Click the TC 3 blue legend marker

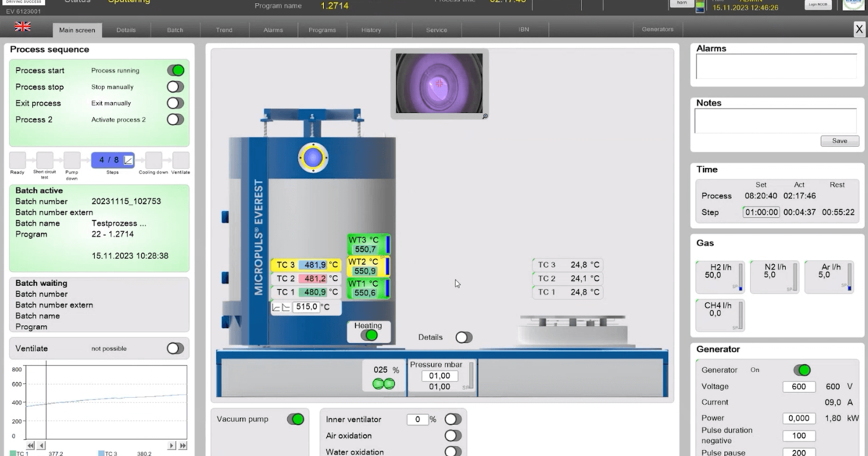pos(102,454)
